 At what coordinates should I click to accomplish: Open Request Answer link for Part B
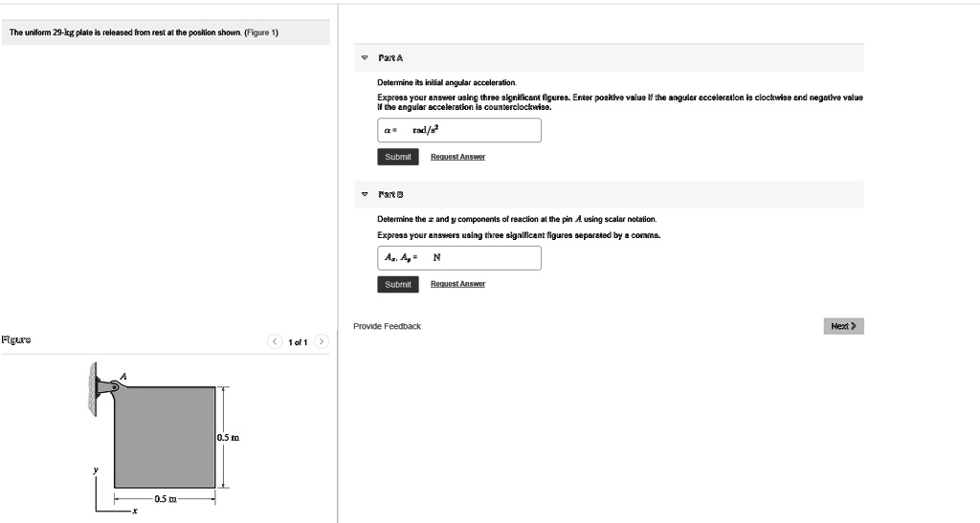(457, 284)
